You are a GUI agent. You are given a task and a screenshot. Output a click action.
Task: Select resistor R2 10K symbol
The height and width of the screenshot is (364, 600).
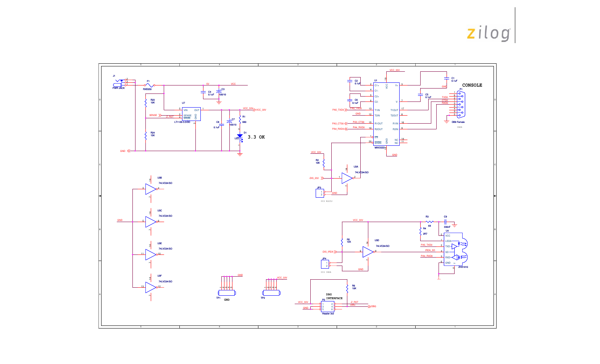[324, 164]
